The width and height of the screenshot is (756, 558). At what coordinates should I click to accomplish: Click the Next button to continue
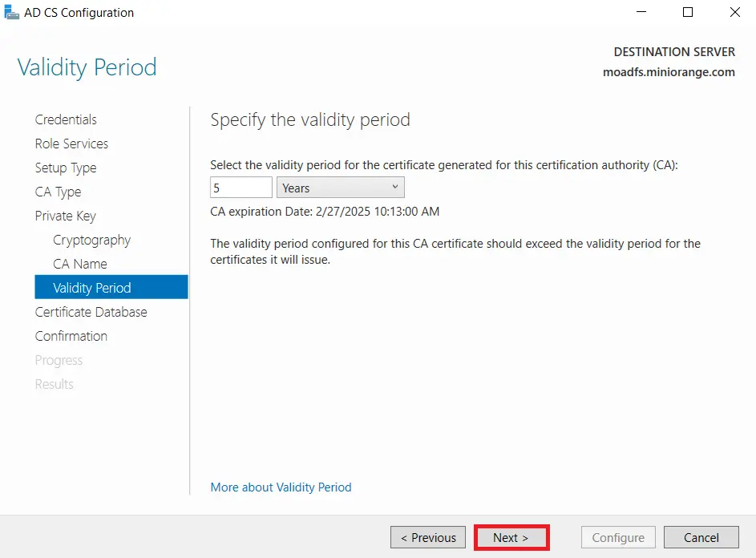[x=511, y=537]
